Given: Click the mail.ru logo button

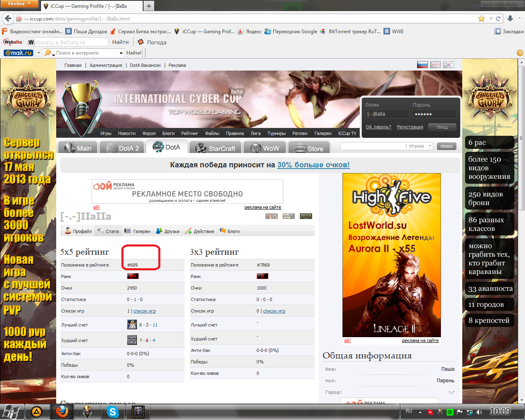Looking at the screenshot, I should pyautogui.click(x=18, y=53).
